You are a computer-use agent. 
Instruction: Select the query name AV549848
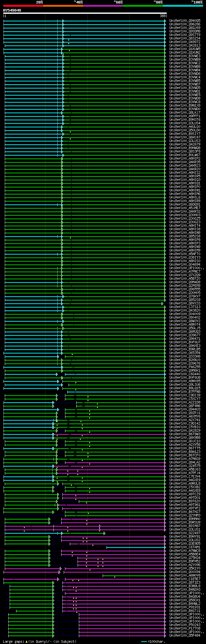[x=12, y=10]
